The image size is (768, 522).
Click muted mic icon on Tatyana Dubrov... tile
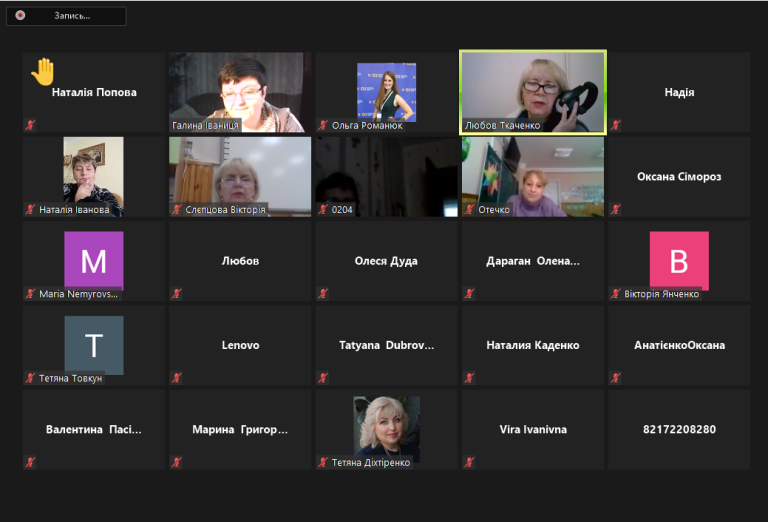[323, 378]
